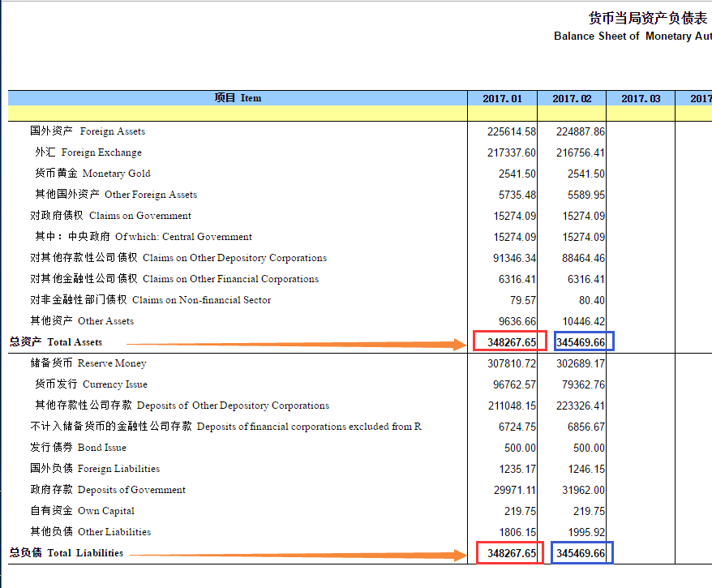712x588 pixels.
Task: Click the blue-boxed Total Liabilities value 345469.66
Action: pyautogui.click(x=581, y=552)
